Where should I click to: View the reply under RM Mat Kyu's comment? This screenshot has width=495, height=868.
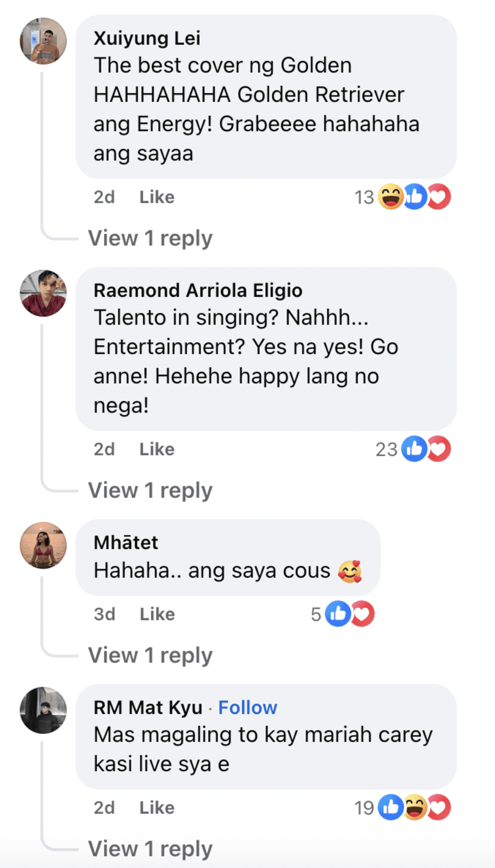[150, 849]
